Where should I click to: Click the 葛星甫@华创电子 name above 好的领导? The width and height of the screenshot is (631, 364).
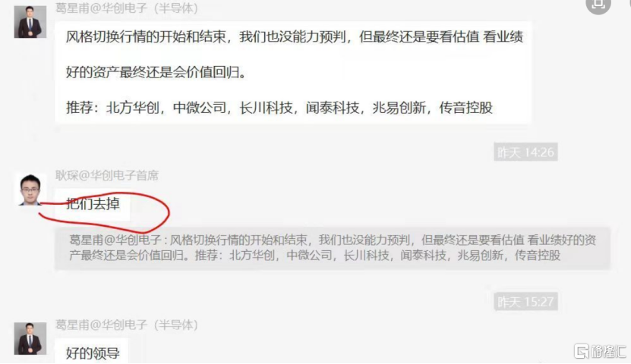[x=127, y=325]
